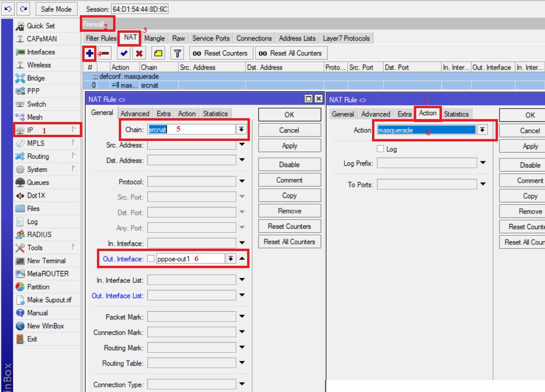Click the blue plus add rule icon
Screen dimensions: 545x392
(x=89, y=54)
